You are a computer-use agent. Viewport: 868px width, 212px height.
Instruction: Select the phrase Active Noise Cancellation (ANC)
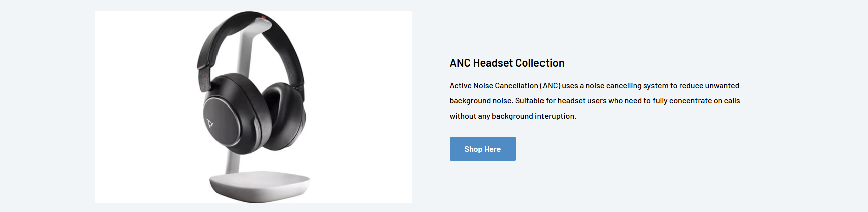tap(504, 86)
